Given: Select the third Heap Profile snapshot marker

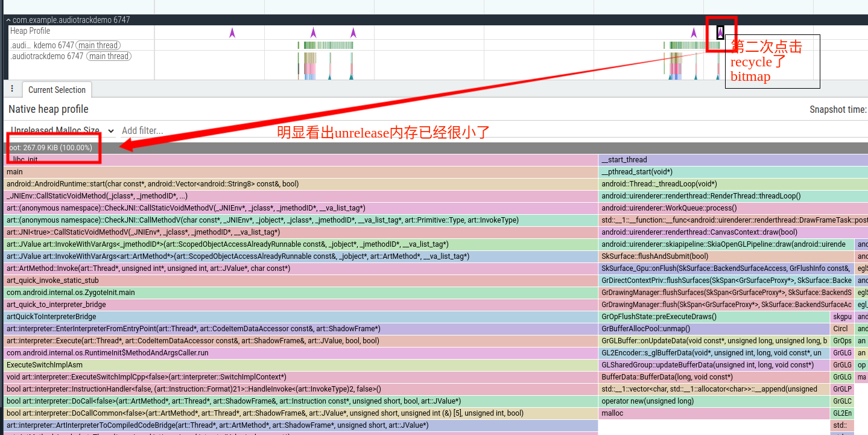Looking at the screenshot, I should point(353,33).
